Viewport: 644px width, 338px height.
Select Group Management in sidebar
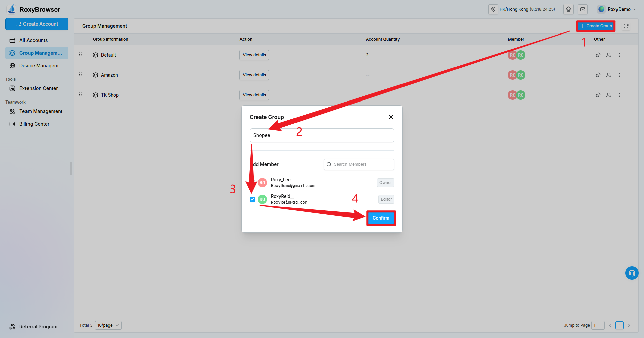coord(37,53)
